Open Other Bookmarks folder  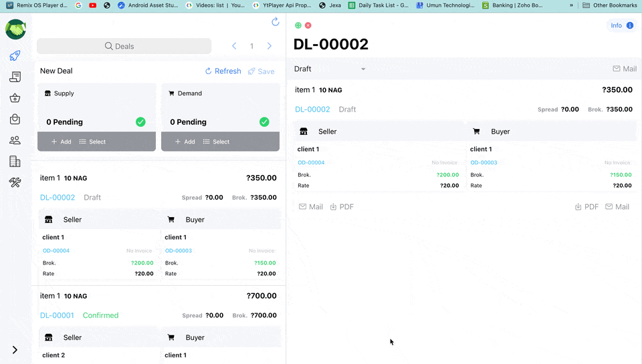pyautogui.click(x=610, y=5)
